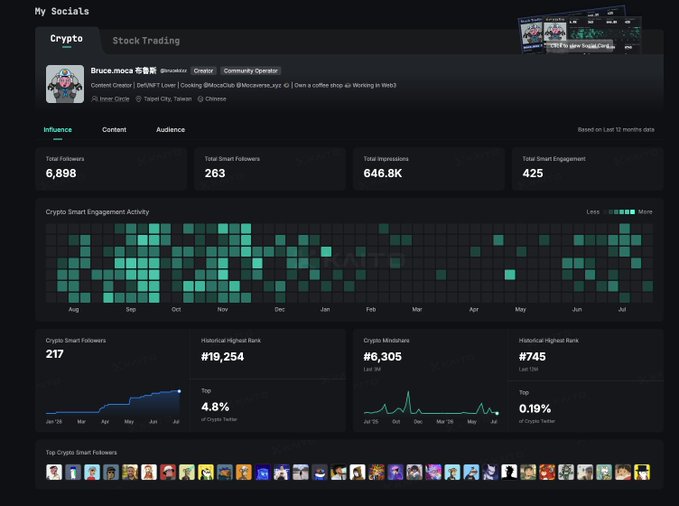The image size is (679, 506).
Task: Click the globe icon beside Chinese
Action: [x=200, y=99]
